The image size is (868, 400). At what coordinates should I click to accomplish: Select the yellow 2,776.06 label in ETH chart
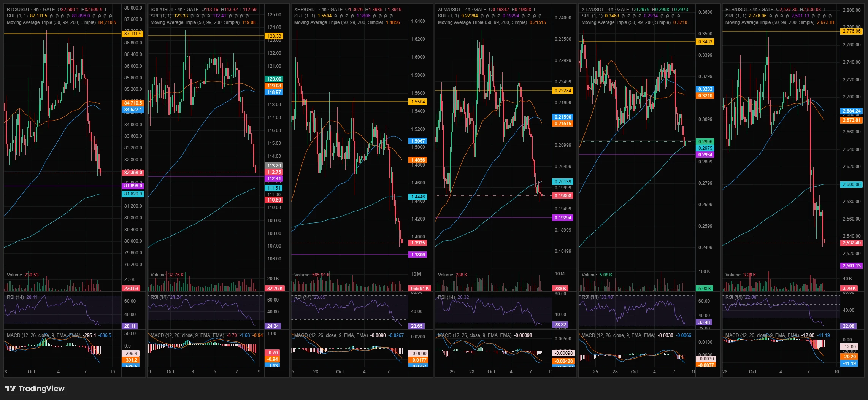851,31
